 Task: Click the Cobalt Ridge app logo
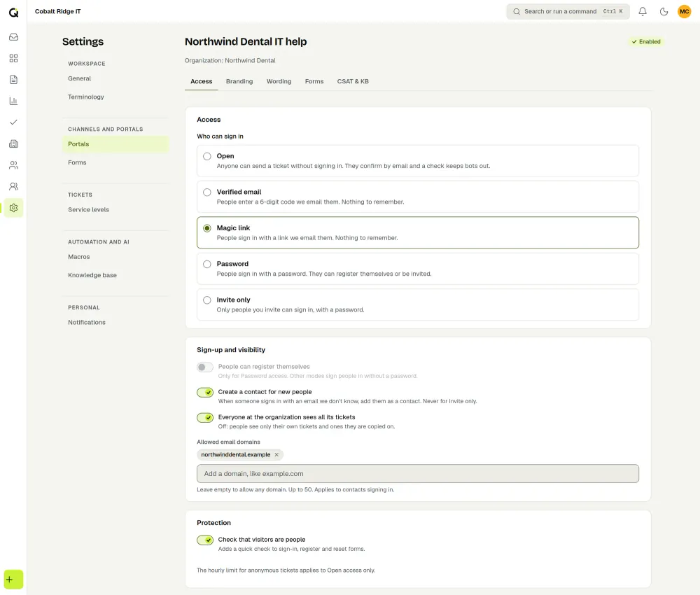[14, 12]
